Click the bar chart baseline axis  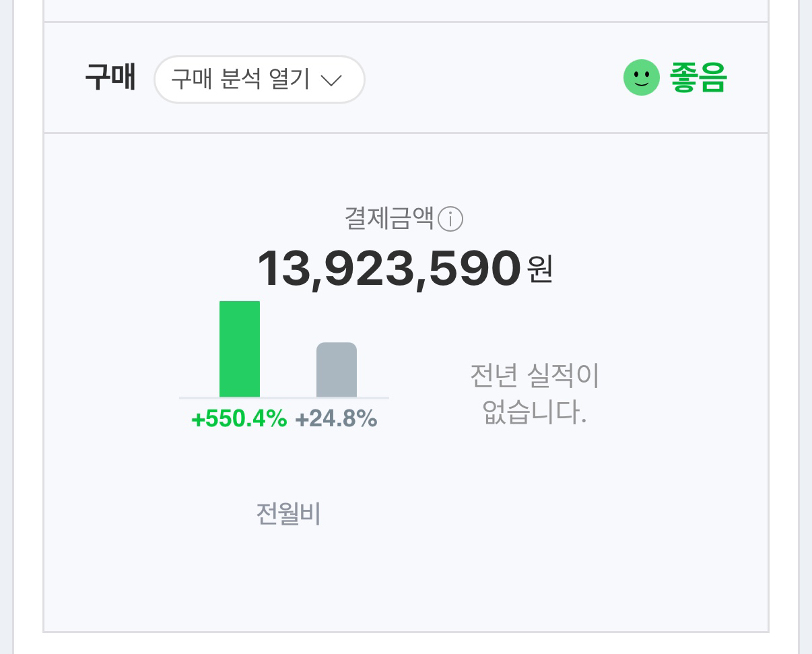284,398
